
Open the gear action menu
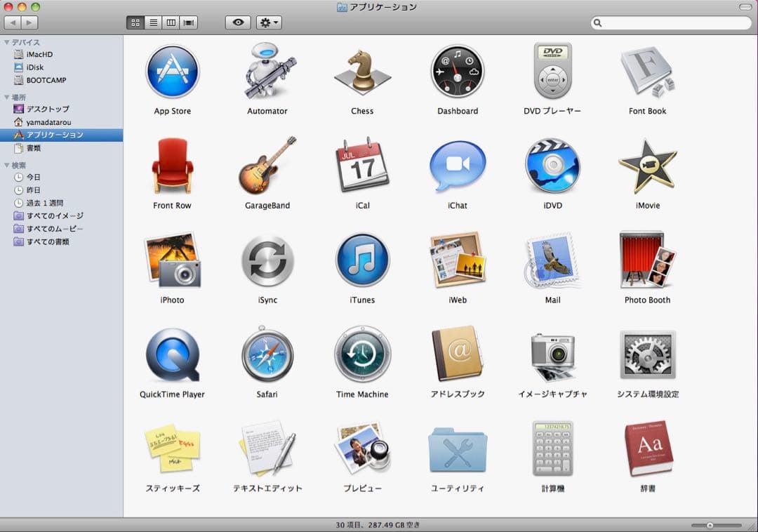268,22
